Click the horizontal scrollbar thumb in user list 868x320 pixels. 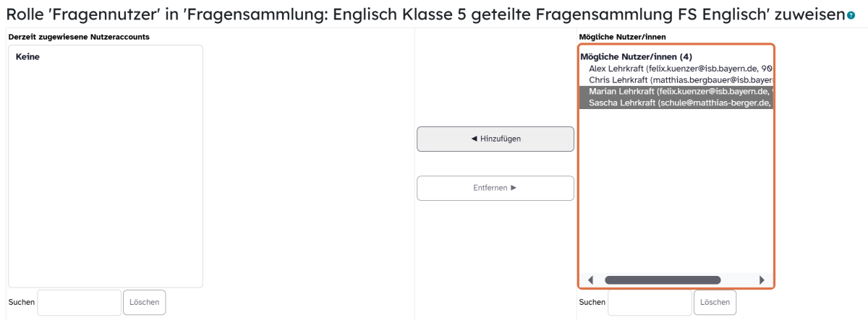click(x=663, y=280)
